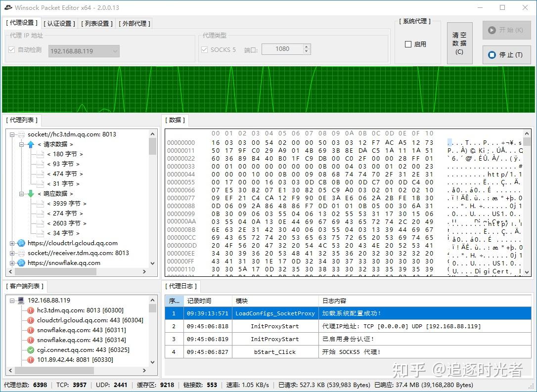Click the up-arrow icon beside 请求数据
This screenshot has height=392, width=537.
point(31,144)
